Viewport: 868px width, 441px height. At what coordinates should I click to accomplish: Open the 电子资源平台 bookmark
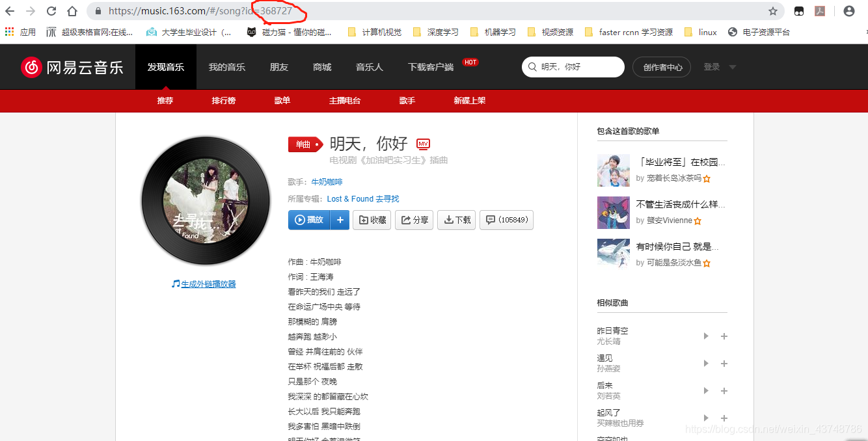(x=759, y=32)
